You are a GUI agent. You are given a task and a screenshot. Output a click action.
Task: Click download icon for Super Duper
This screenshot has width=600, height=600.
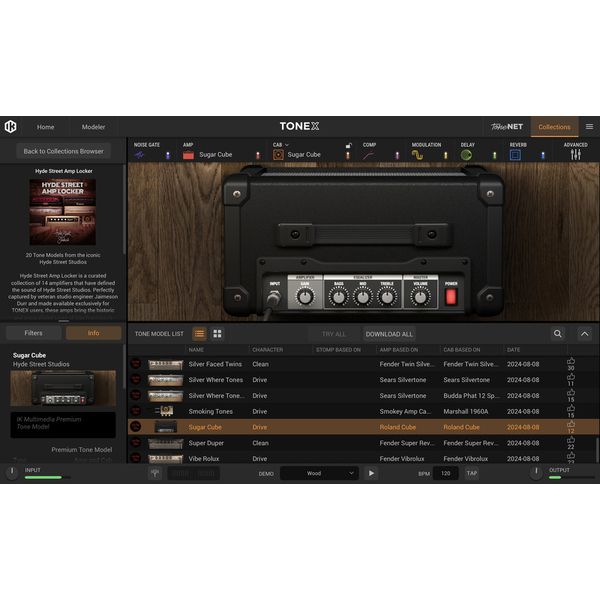pos(135,443)
